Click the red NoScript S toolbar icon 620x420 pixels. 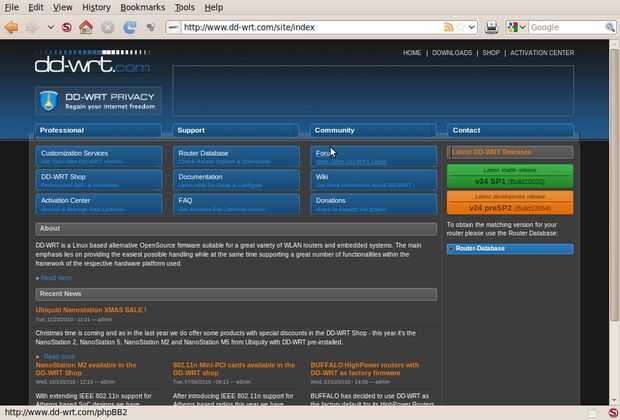tap(67, 27)
